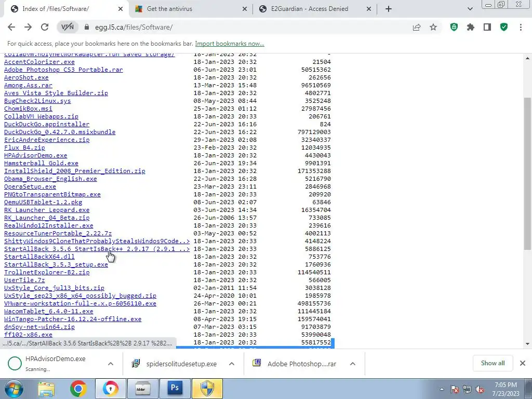Viewport: 532px width, 399px height.
Task: Open UxStyle_Core_jul13_bits.zip link
Action: click(x=54, y=288)
